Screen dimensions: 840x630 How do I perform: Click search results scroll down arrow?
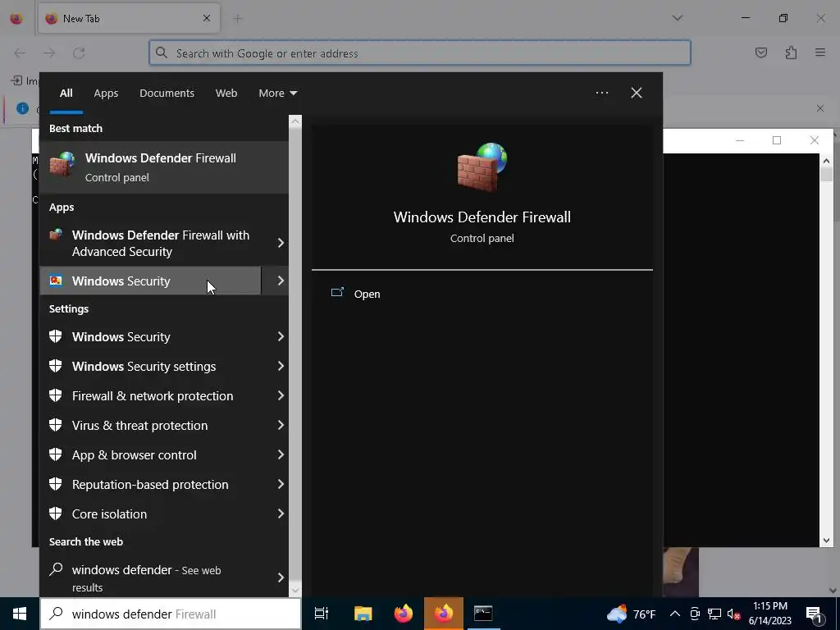295,591
